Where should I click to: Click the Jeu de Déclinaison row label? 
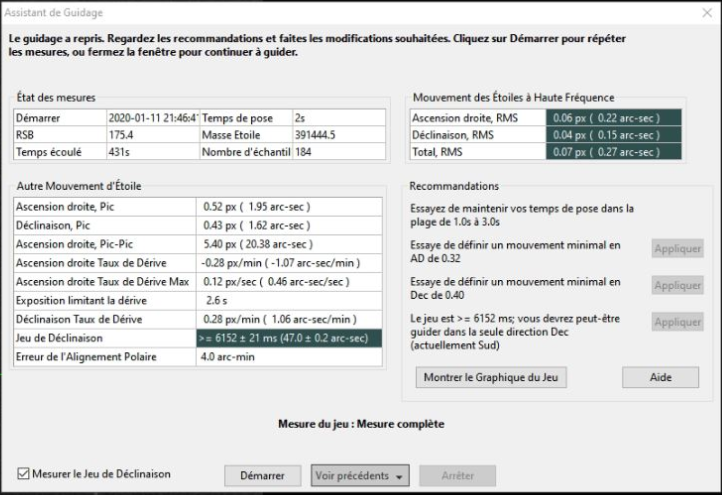[x=105, y=338]
